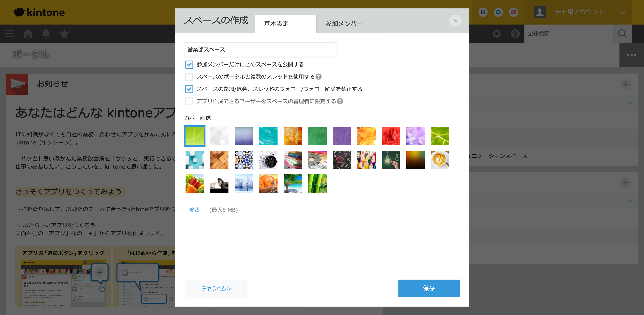The image size is (644, 315).
Task: Select the coffee latte art cover thumbnail
Action: coord(440,159)
